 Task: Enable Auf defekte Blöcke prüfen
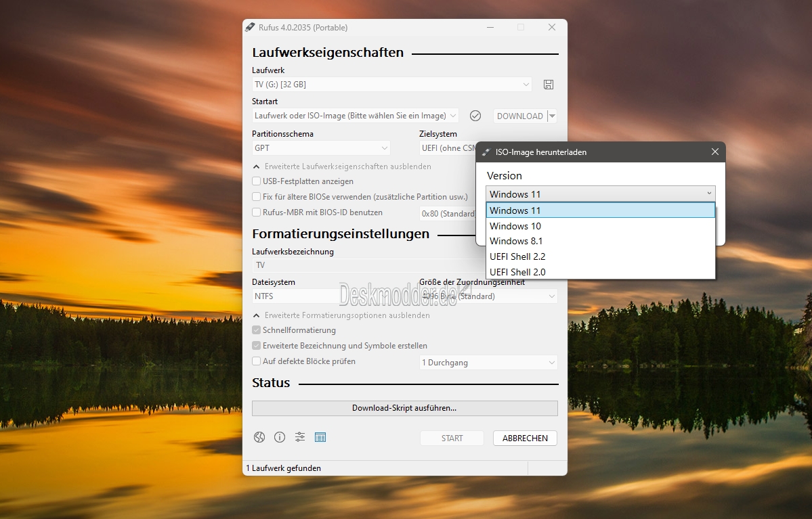257,361
